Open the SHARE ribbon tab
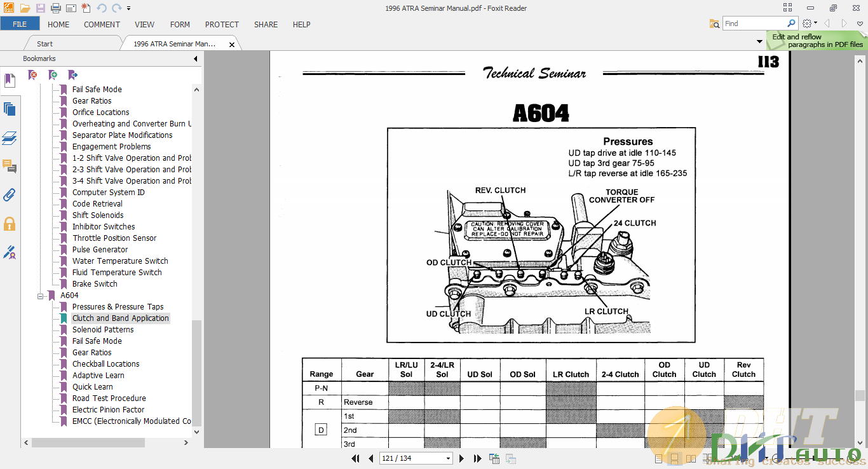The width and height of the screenshot is (868, 469). coord(266,24)
